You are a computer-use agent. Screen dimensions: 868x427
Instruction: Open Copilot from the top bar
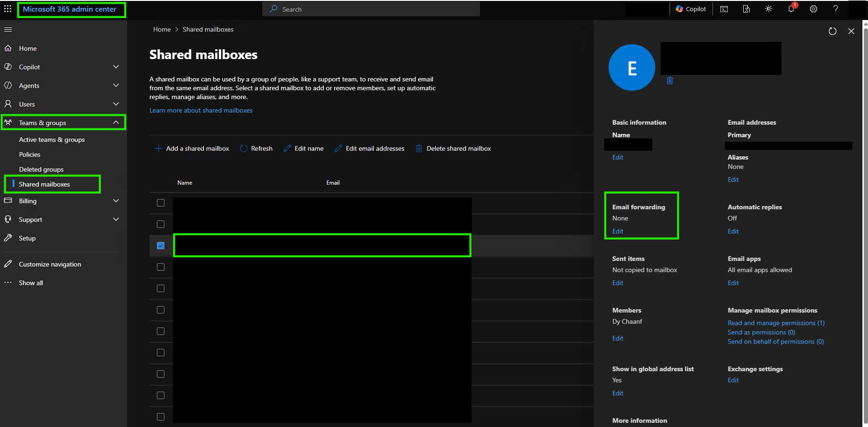[x=691, y=9]
